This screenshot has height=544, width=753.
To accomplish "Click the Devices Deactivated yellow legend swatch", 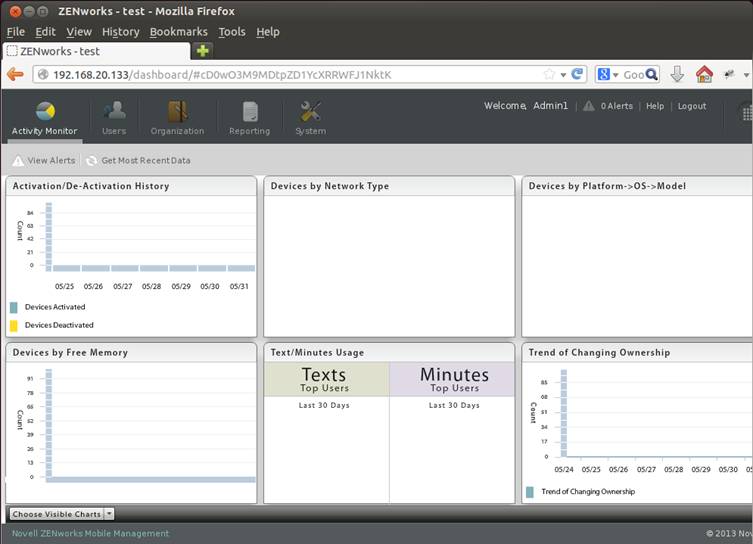I will pyautogui.click(x=13, y=326).
